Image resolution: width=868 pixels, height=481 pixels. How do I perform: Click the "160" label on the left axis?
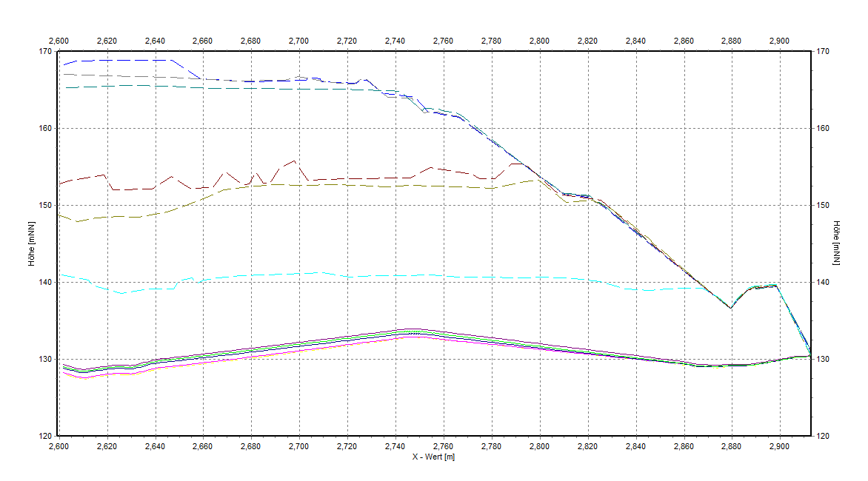click(x=45, y=128)
